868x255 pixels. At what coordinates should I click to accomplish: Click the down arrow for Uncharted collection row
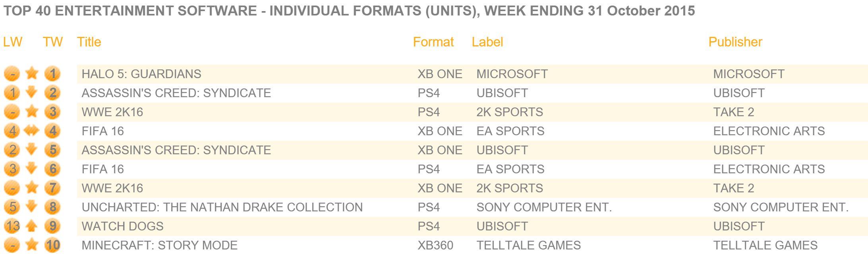pos(32,207)
